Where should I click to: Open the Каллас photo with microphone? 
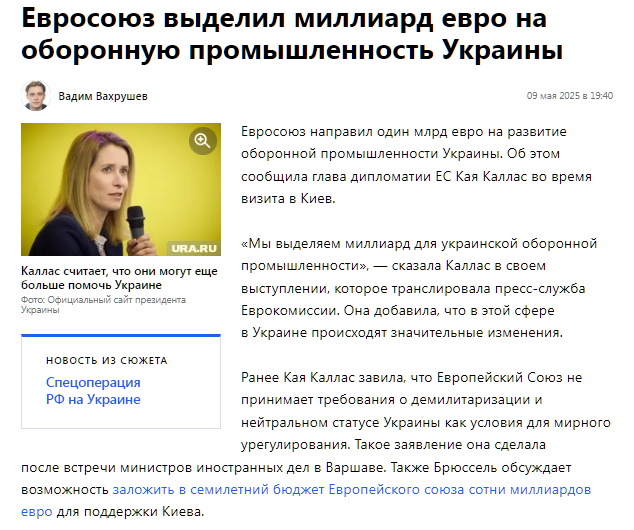point(121,189)
